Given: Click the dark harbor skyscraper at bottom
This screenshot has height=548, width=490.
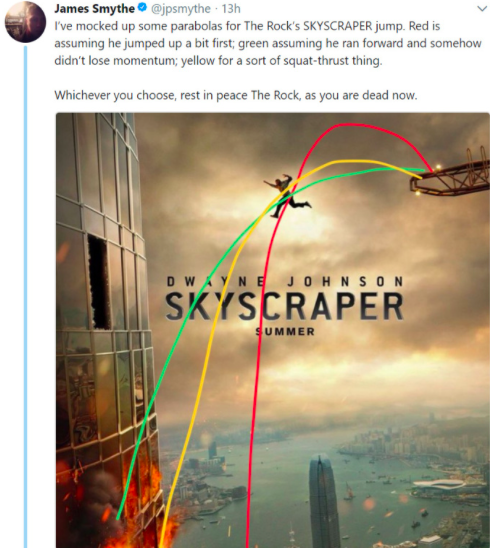Looking at the screenshot, I should (x=324, y=501).
